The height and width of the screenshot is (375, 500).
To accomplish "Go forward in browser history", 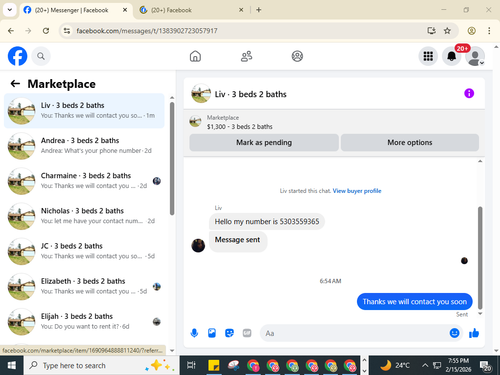I will pos(28,31).
